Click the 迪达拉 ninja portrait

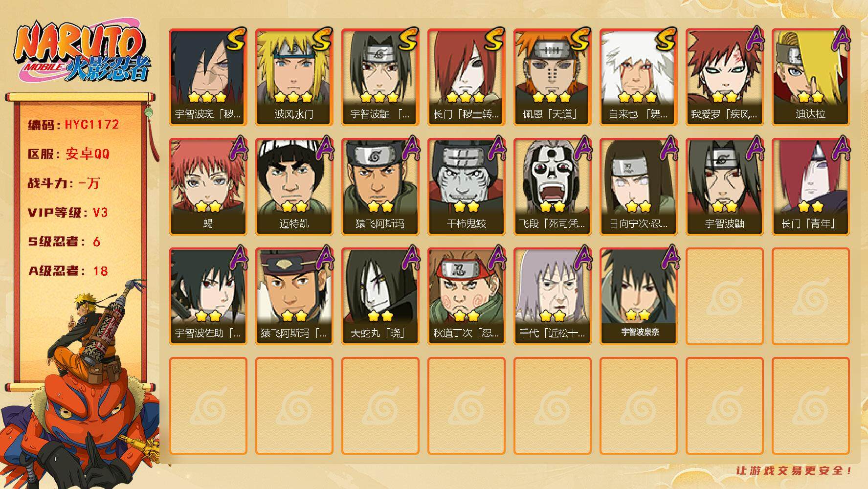tap(810, 77)
